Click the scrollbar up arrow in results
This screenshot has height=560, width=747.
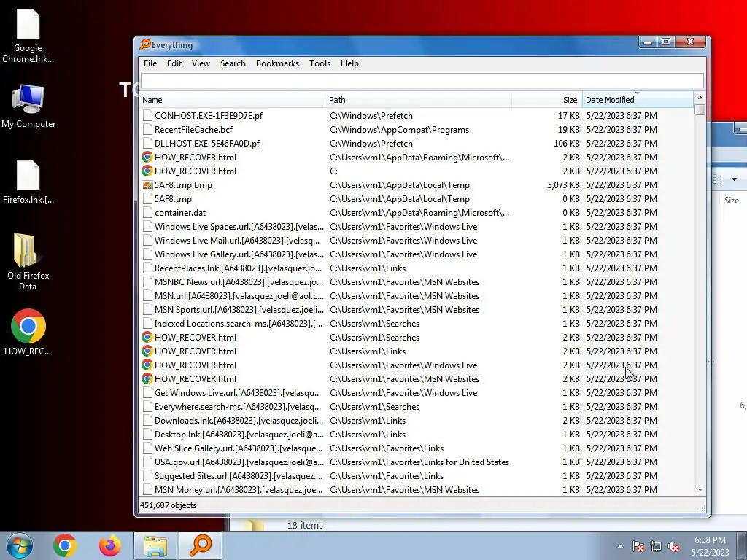[x=700, y=98]
